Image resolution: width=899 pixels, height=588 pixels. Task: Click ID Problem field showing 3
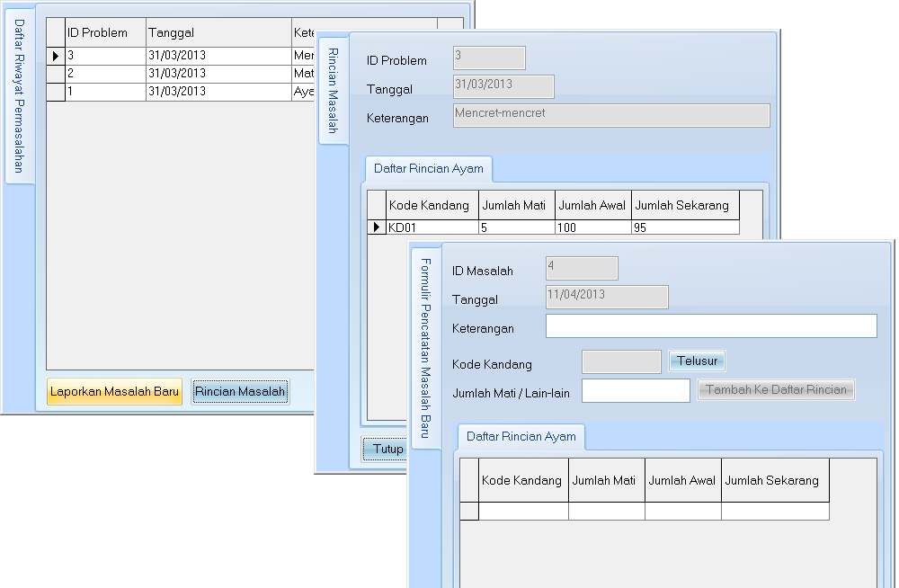pos(489,58)
